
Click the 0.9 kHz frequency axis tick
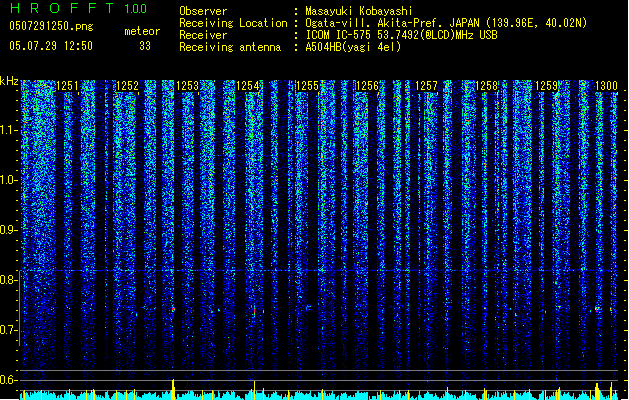(9, 230)
